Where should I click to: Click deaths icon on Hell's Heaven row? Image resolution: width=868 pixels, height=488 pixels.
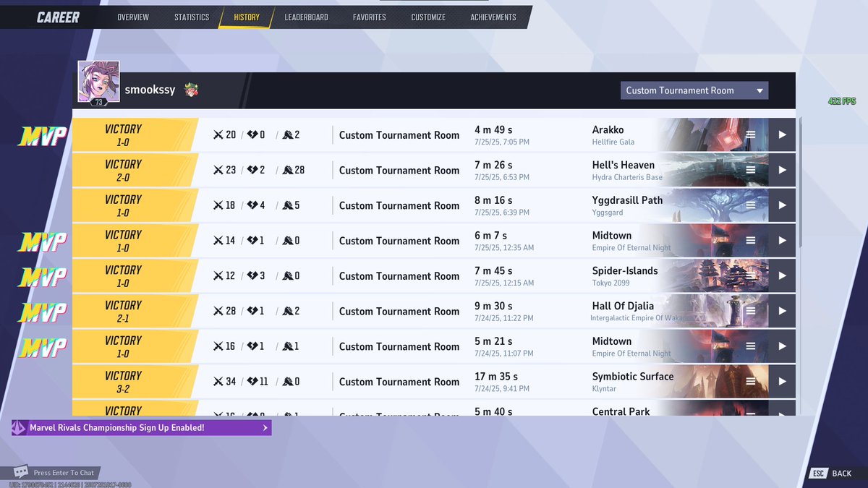[x=252, y=170]
